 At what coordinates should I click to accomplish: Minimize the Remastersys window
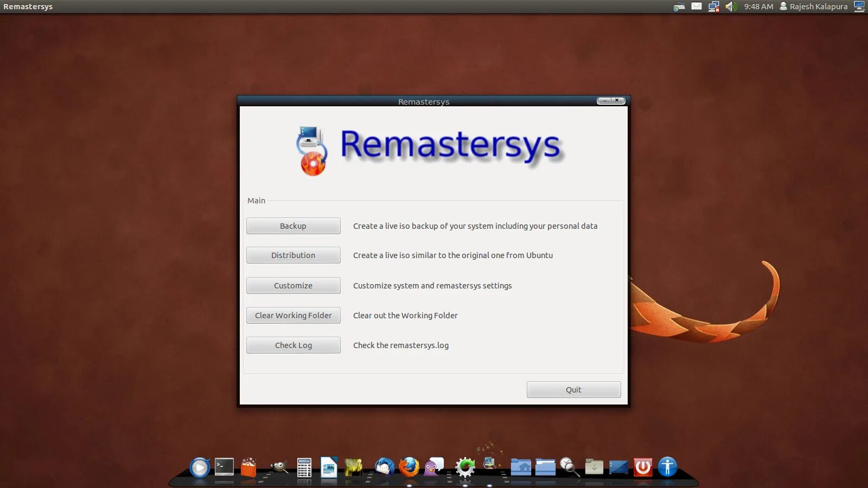[604, 101]
